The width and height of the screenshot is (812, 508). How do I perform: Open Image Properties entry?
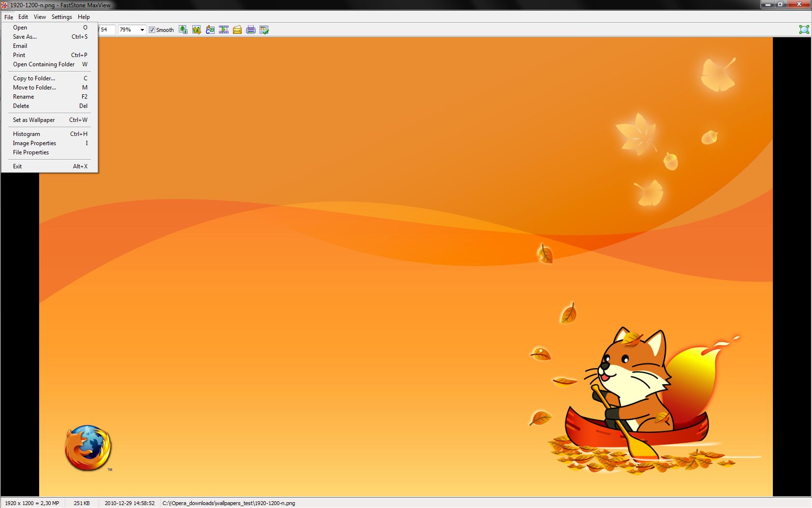[x=49, y=143]
